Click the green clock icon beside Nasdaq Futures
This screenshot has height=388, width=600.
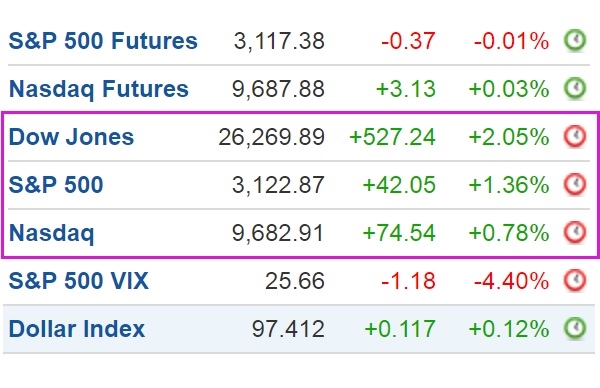(575, 88)
